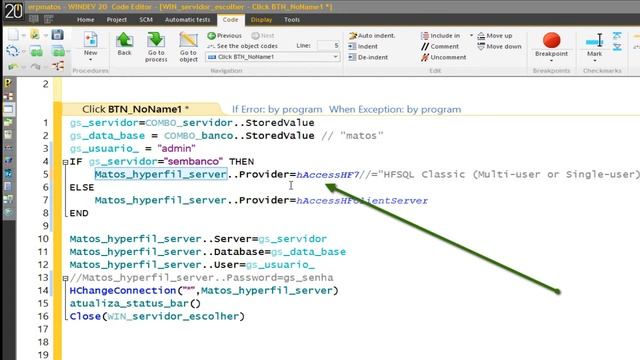
Task: Click the tree diagram icon in quick access
Action: (58, 66)
